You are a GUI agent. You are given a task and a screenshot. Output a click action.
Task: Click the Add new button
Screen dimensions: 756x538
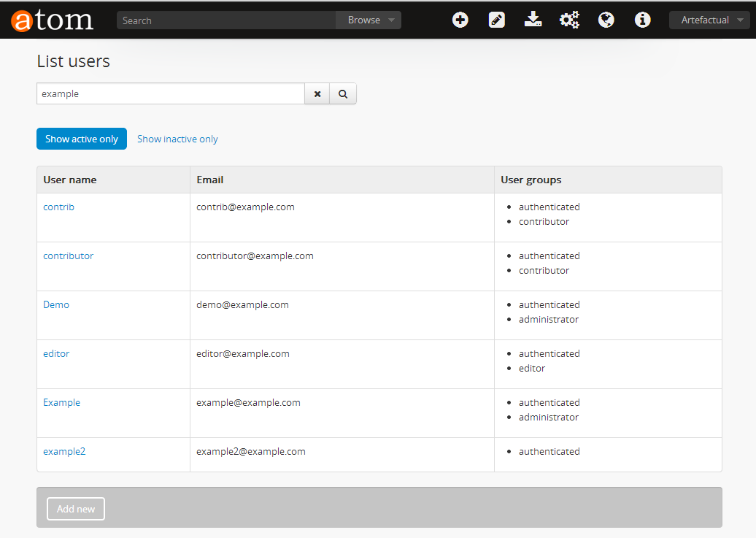[76, 509]
